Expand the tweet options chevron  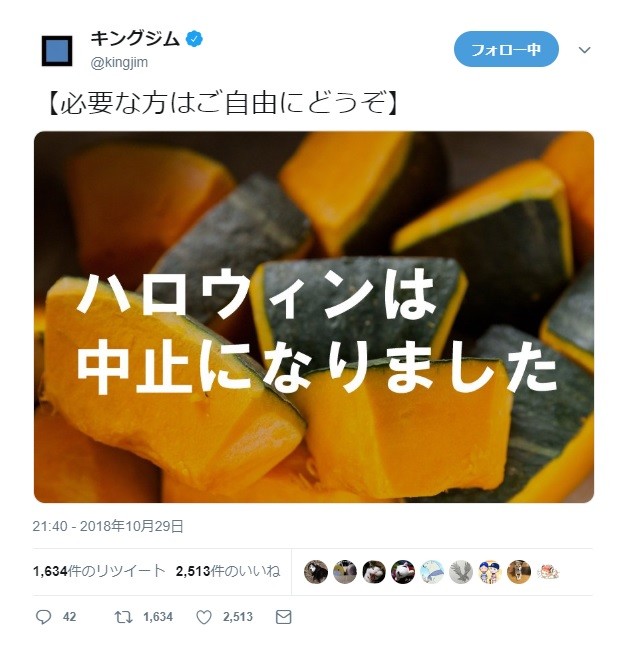pos(584,50)
